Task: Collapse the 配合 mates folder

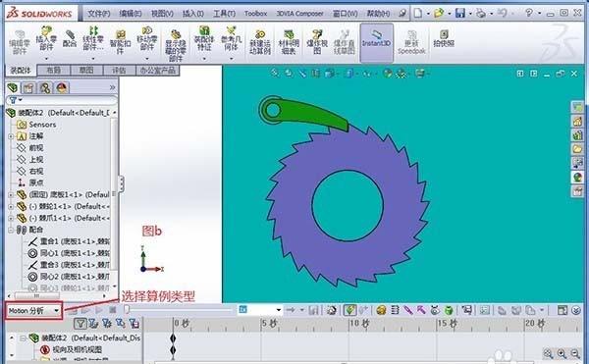Action: 11,230
